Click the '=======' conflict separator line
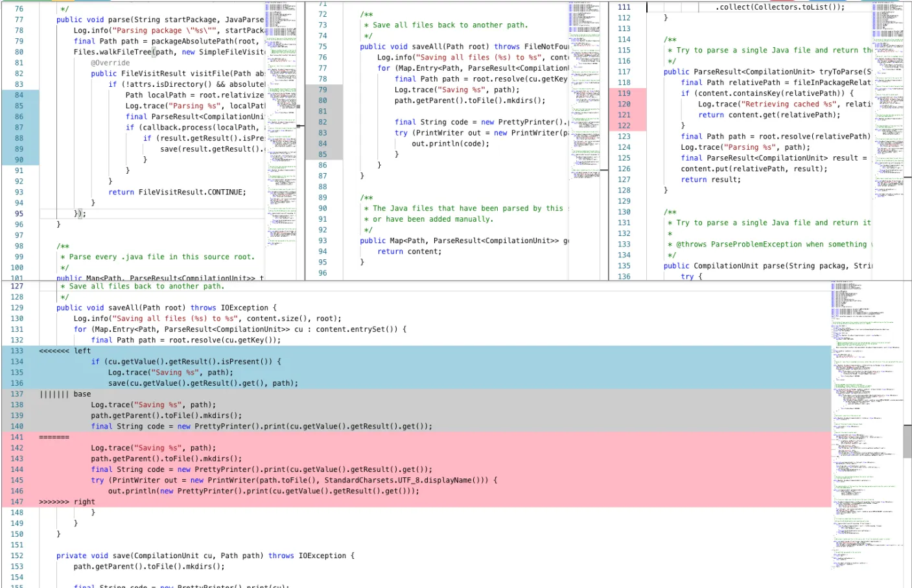 [54, 437]
